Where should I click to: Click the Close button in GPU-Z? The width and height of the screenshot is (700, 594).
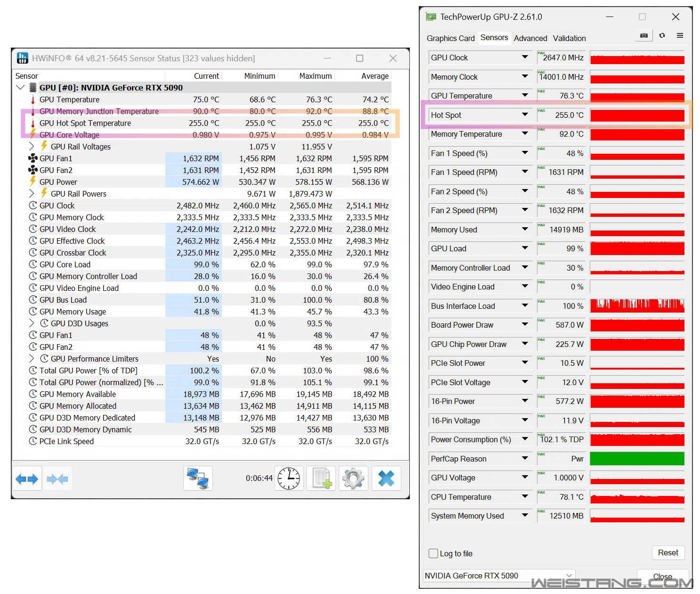(x=662, y=577)
